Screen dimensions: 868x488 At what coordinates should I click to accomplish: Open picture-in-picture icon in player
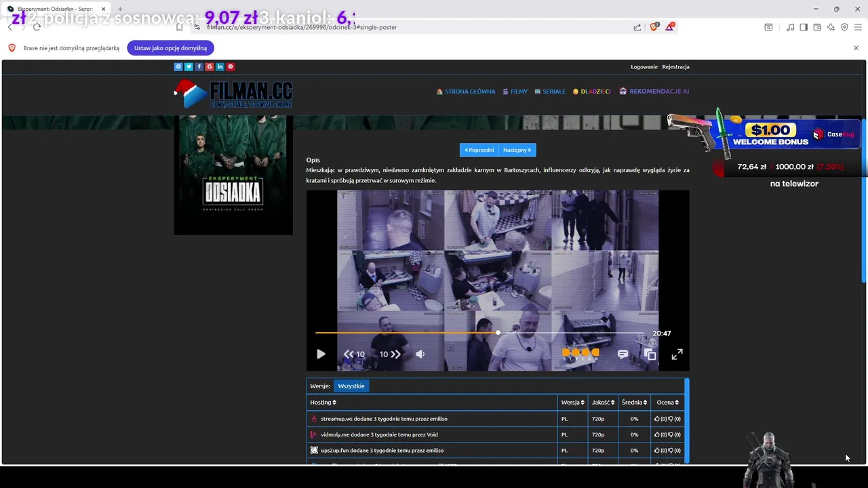tap(650, 354)
